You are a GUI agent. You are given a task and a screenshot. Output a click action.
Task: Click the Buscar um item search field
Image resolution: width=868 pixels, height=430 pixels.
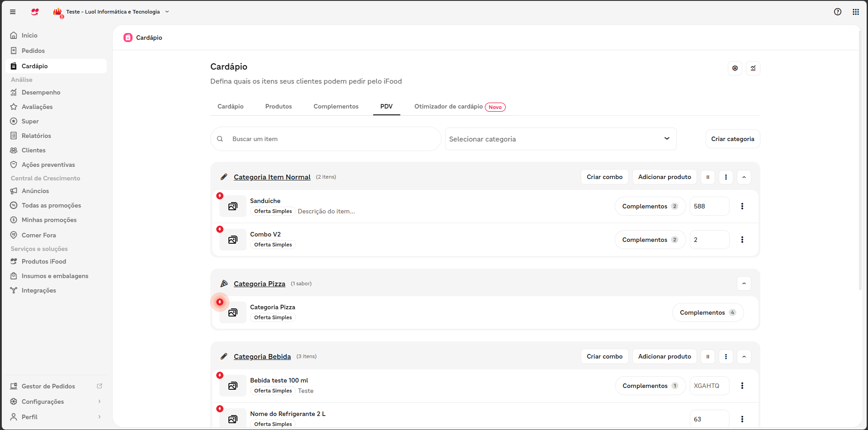coord(326,139)
